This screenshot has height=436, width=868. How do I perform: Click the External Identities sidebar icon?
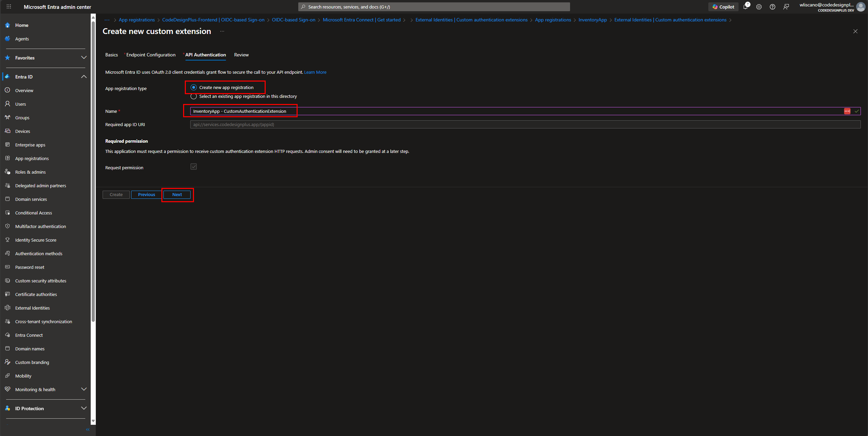[7, 308]
